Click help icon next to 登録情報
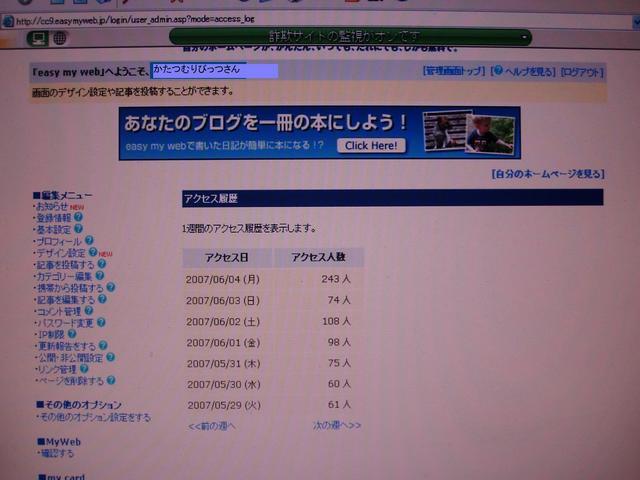The height and width of the screenshot is (480, 640). click(78, 217)
